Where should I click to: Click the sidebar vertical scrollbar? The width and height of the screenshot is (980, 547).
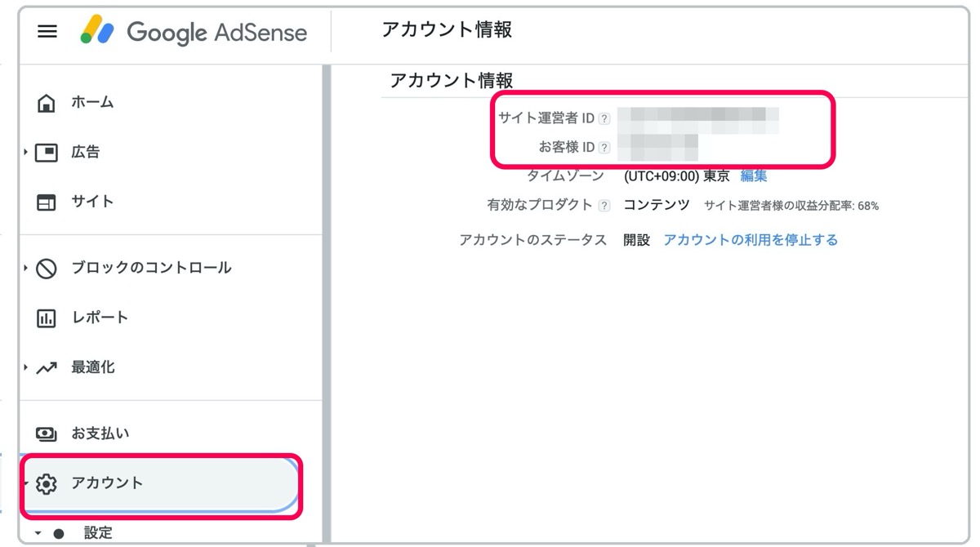(327, 304)
